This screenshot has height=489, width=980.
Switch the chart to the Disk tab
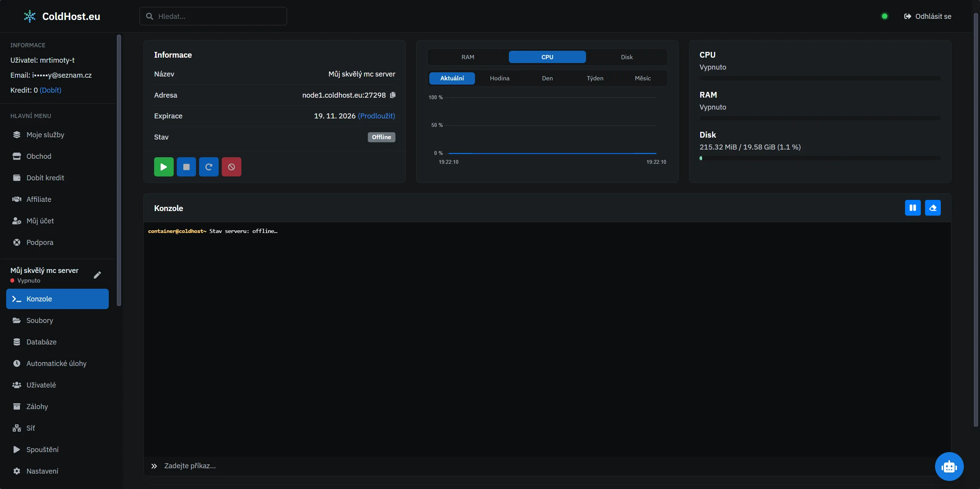(x=626, y=57)
